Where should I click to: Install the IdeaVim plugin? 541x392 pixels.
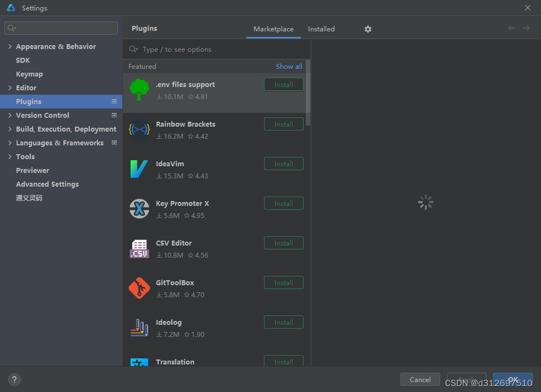284,164
